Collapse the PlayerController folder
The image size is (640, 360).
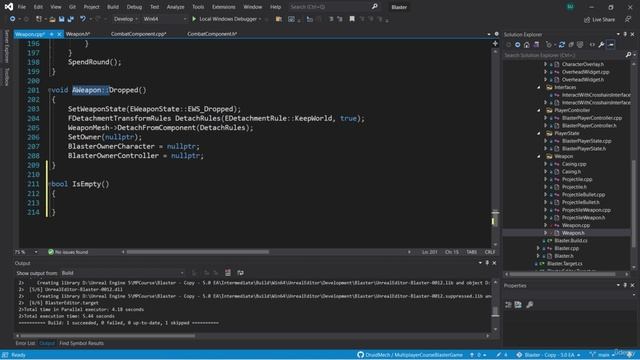click(539, 110)
